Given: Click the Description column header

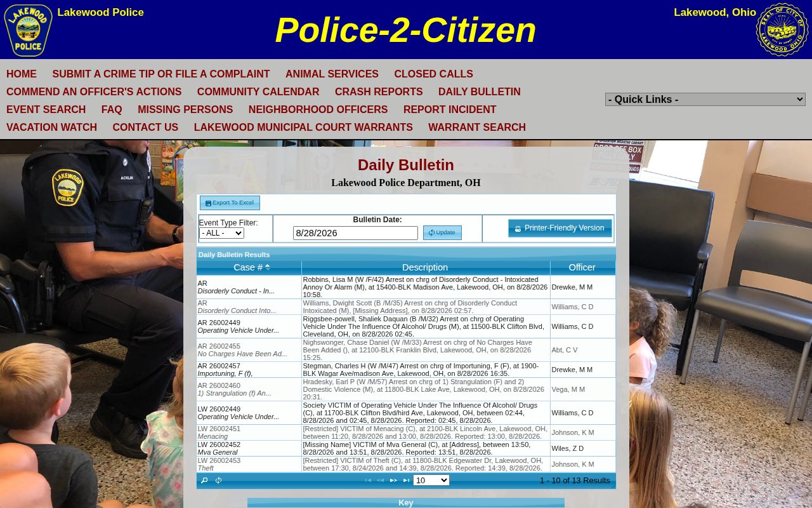Looking at the screenshot, I should [425, 267].
